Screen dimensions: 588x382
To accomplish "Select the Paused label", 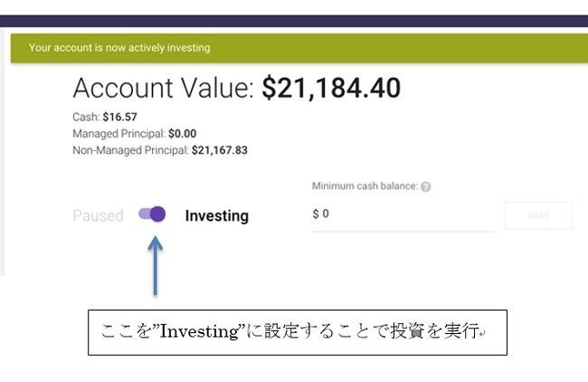I will [98, 215].
